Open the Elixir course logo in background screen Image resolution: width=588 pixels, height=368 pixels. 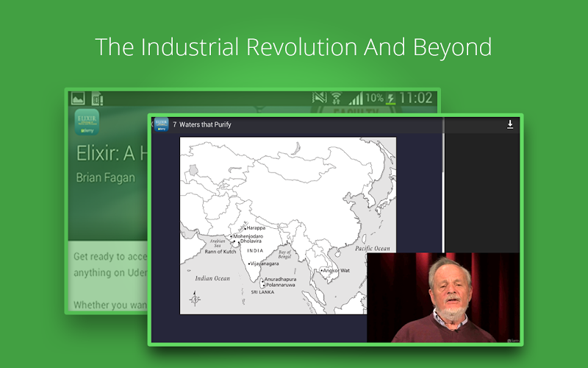click(x=87, y=122)
